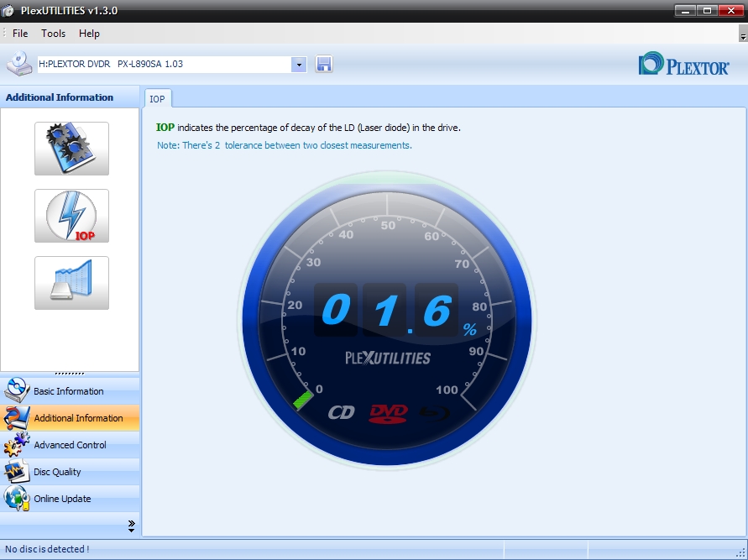Open the drive graph chart icon

(71, 283)
